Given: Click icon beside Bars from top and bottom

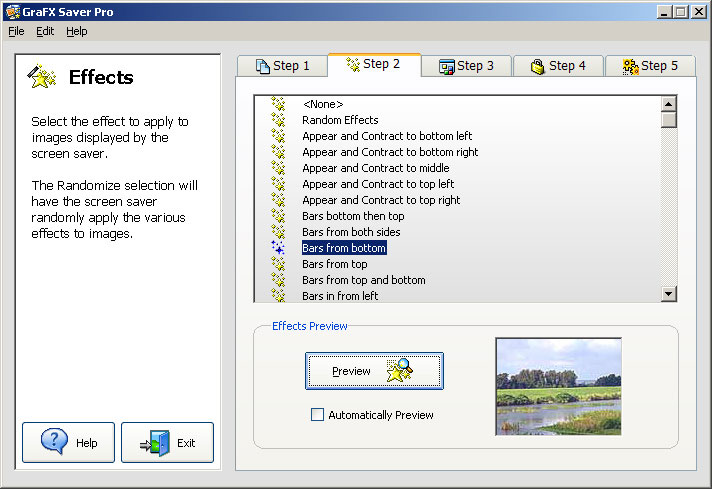Looking at the screenshot, I should [278, 280].
